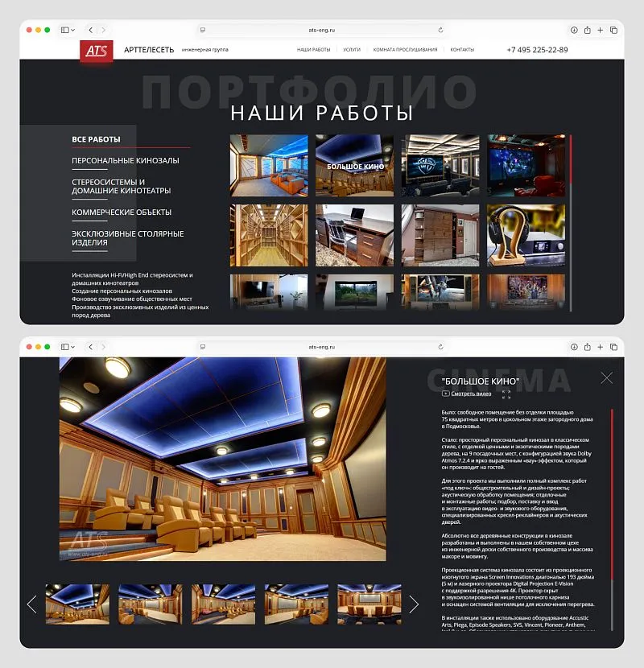Select fifth gallery thumbnail of cinema

click(x=369, y=604)
